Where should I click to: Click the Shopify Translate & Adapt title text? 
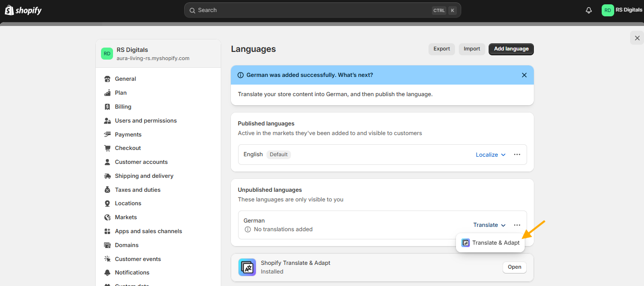(295, 263)
